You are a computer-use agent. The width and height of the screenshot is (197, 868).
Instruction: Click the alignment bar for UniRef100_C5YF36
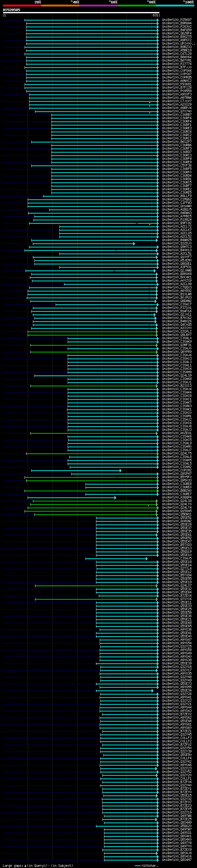pyautogui.click(x=95, y=166)
